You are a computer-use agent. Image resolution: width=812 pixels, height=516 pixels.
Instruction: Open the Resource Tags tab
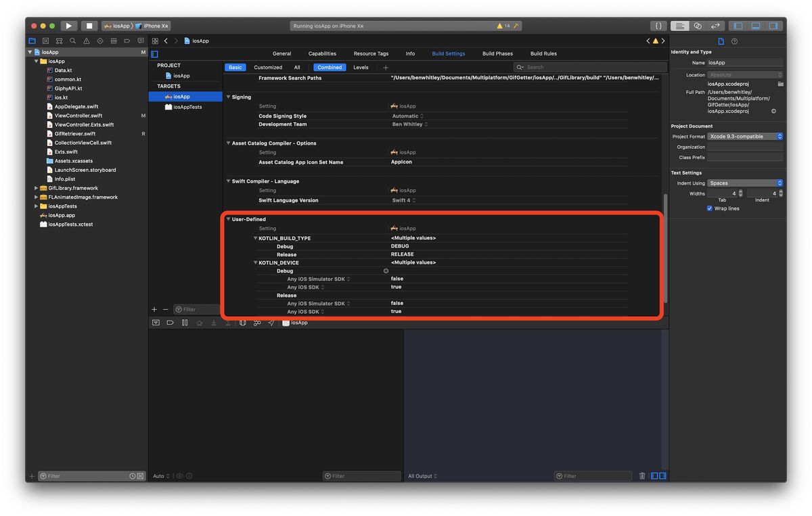coord(371,53)
